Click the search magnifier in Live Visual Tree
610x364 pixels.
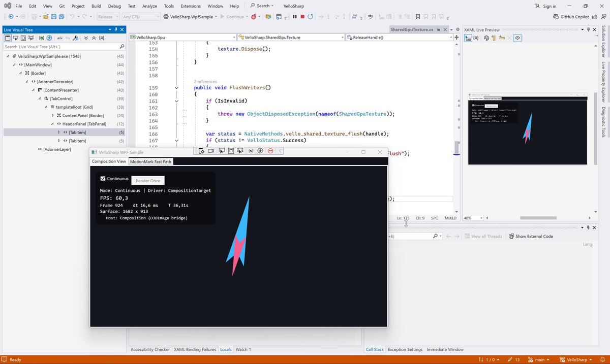coord(121,47)
